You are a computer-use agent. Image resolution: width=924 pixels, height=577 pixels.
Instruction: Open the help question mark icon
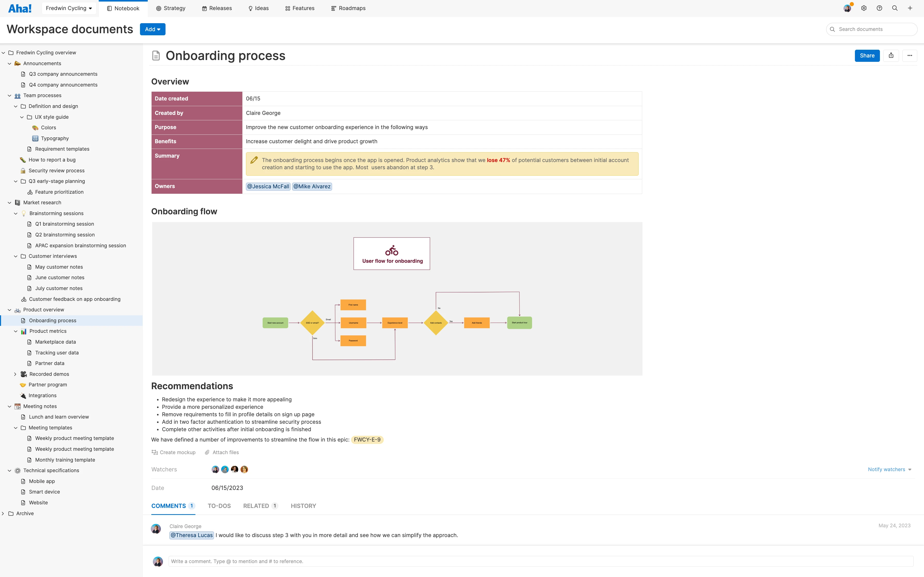tap(879, 8)
